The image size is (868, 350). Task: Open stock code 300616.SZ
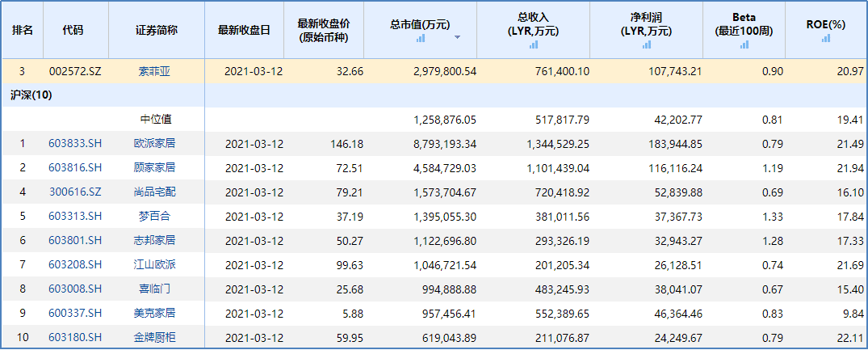(75, 192)
